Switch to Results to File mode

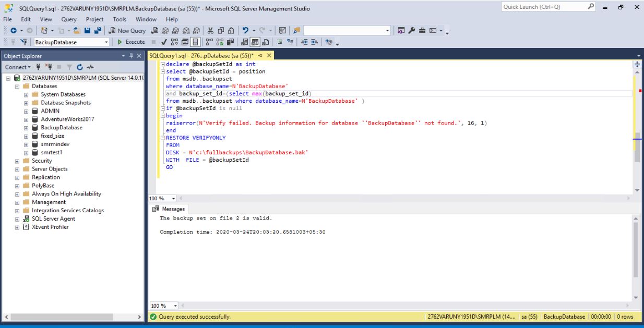point(266,42)
